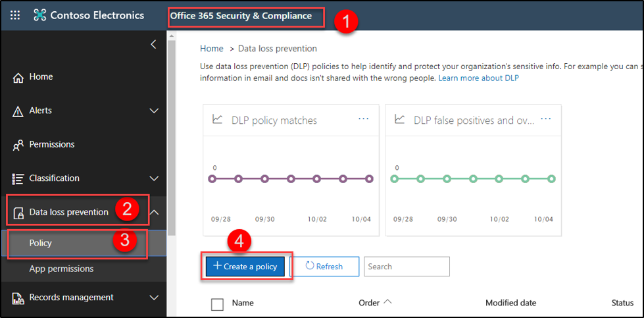Click the Data loss prevention lock icon
The image size is (644, 318).
(18, 213)
